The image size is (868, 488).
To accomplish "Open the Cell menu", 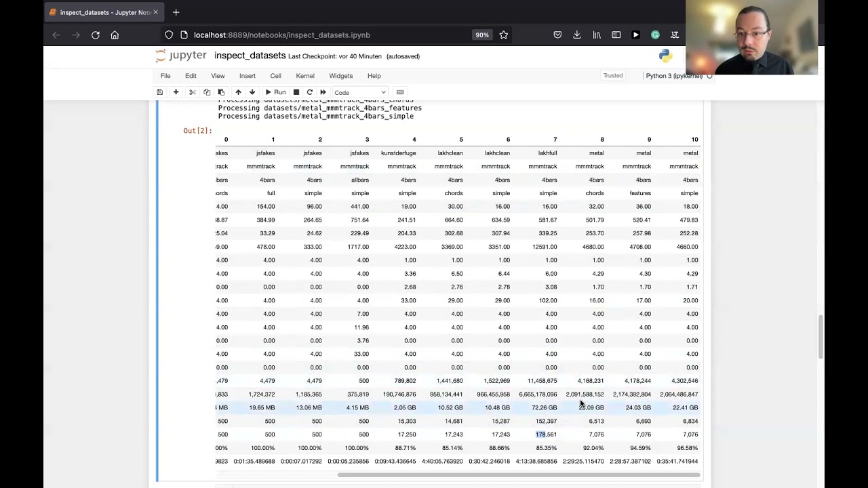I will (x=275, y=76).
